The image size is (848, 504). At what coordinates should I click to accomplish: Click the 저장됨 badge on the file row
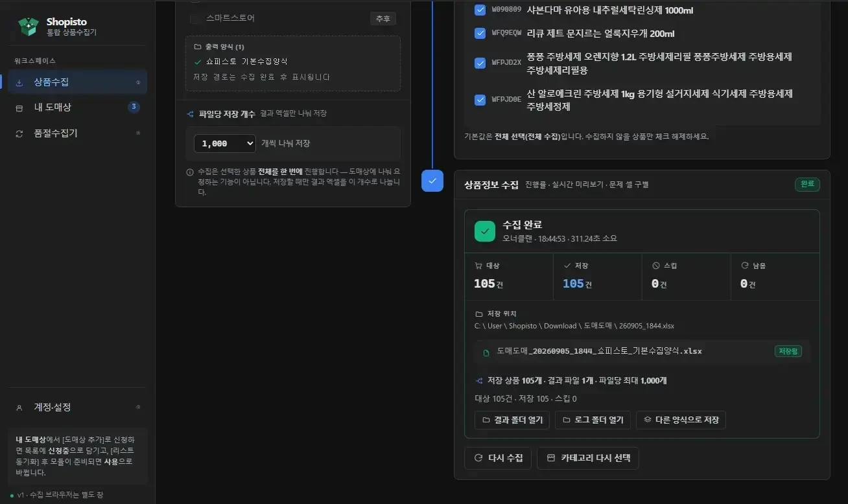click(788, 352)
